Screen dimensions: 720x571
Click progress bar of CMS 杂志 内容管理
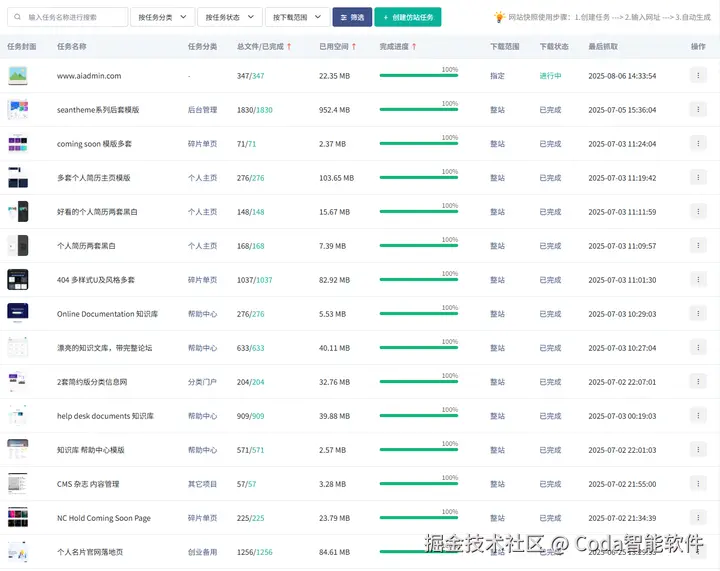point(419,483)
